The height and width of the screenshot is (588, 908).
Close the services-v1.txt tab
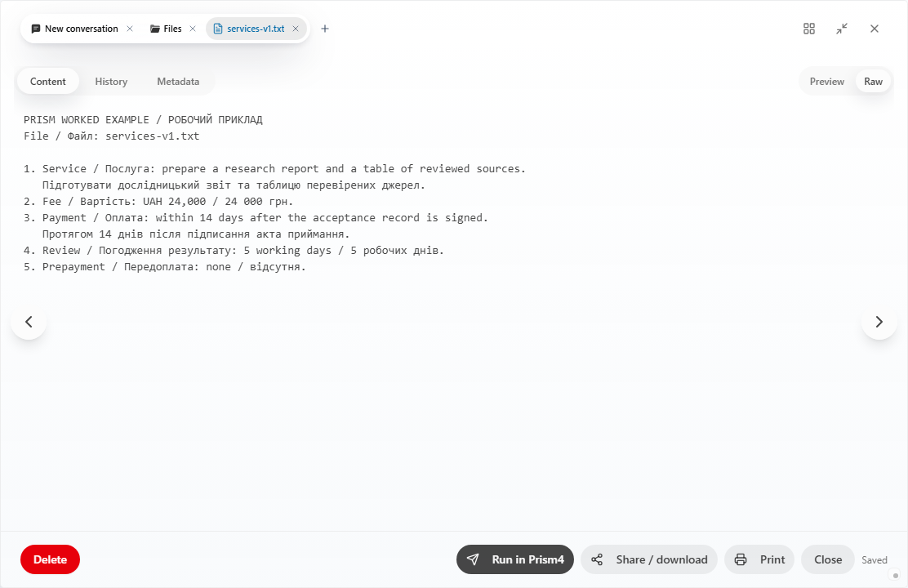296,29
